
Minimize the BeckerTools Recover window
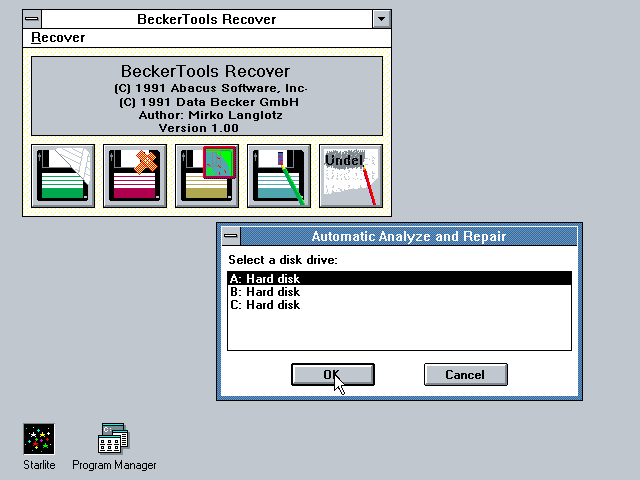[x=382, y=19]
